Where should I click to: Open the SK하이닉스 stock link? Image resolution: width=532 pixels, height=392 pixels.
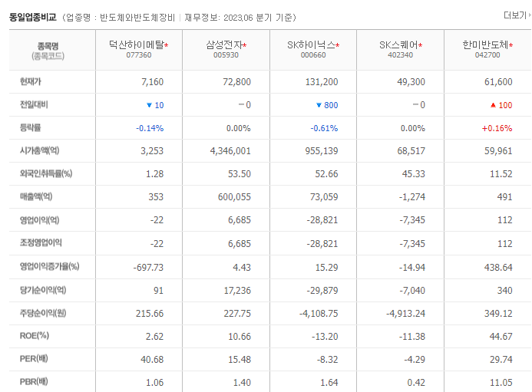tap(311, 44)
